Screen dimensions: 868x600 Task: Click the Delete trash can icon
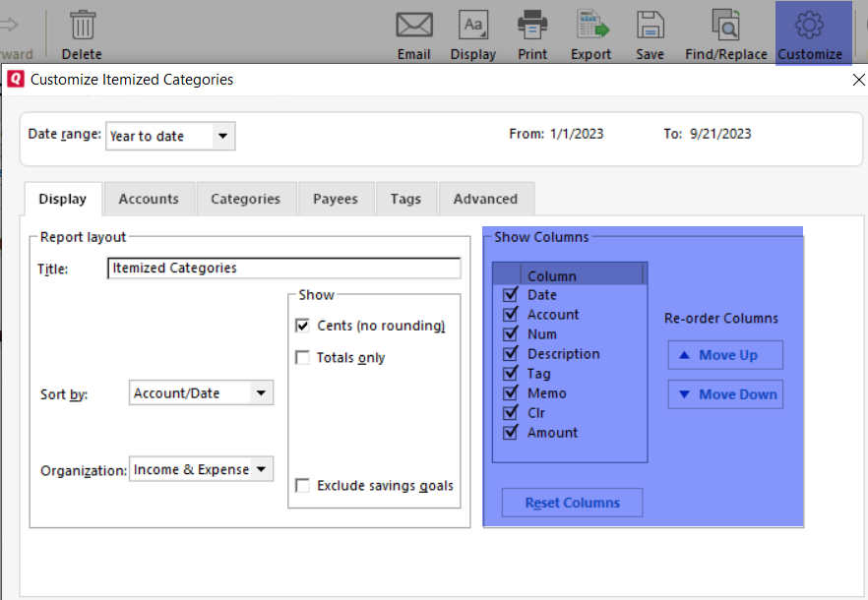tap(83, 25)
